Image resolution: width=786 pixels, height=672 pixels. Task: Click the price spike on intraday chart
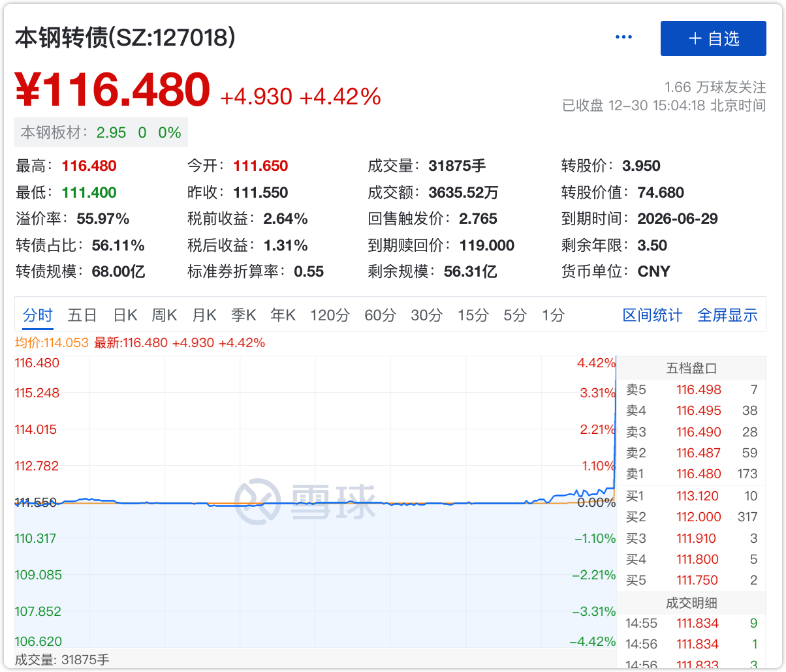(x=615, y=424)
